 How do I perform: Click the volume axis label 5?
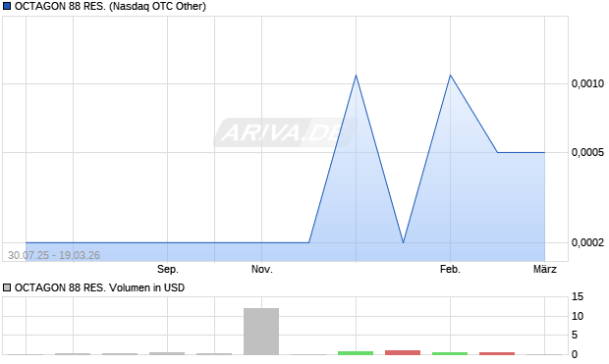point(575,335)
